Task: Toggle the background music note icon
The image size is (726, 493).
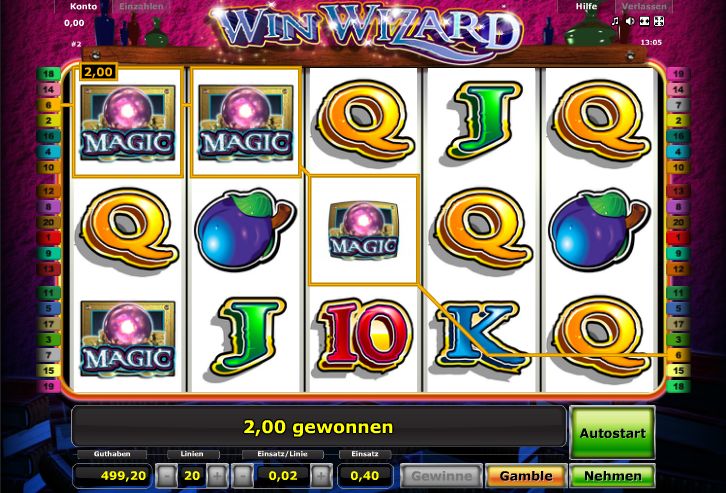Action: click(x=616, y=21)
